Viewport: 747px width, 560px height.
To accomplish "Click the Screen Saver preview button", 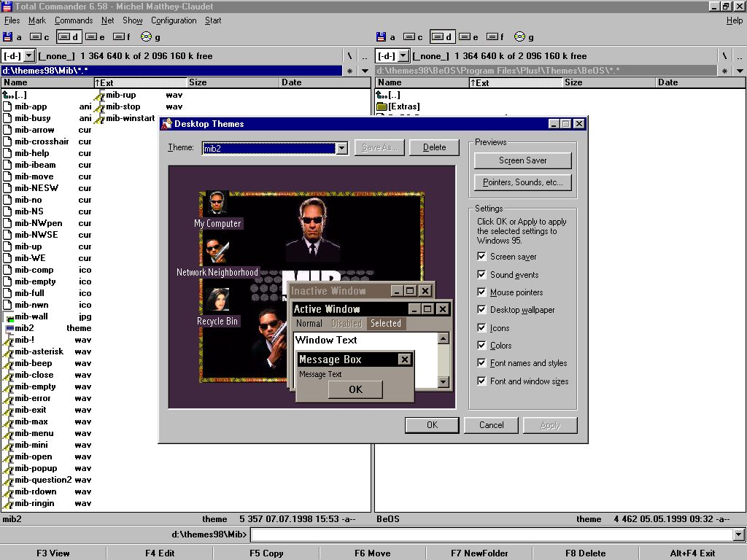I will 522,160.
